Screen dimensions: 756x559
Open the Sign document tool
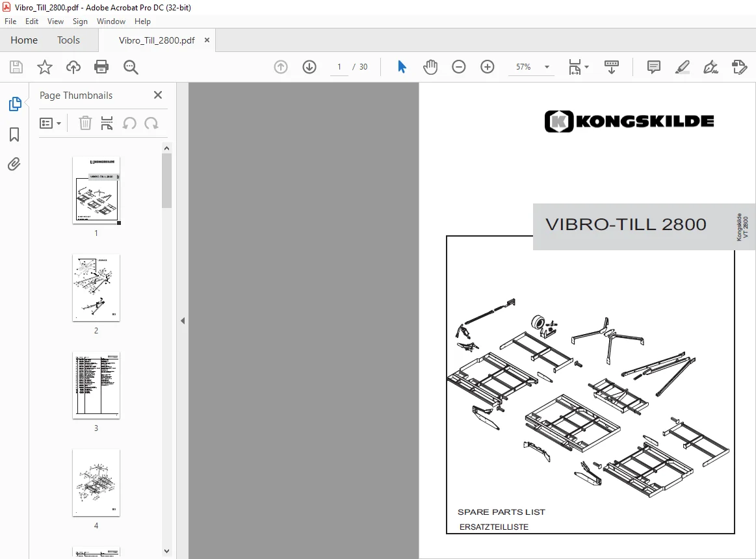tap(710, 67)
